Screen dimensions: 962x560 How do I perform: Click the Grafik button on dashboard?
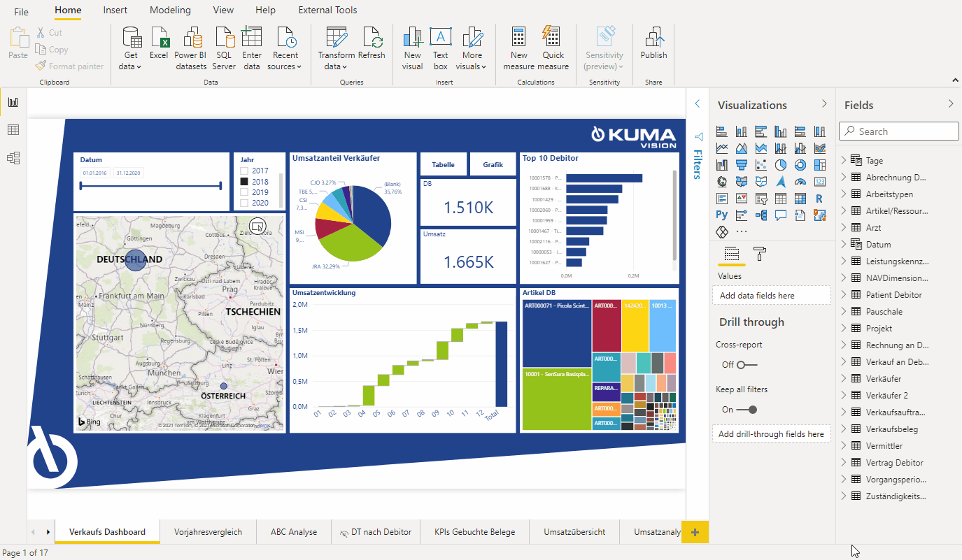(493, 165)
